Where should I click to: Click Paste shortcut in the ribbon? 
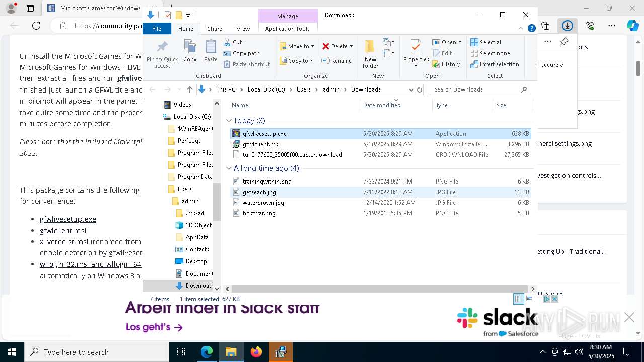[247, 64]
